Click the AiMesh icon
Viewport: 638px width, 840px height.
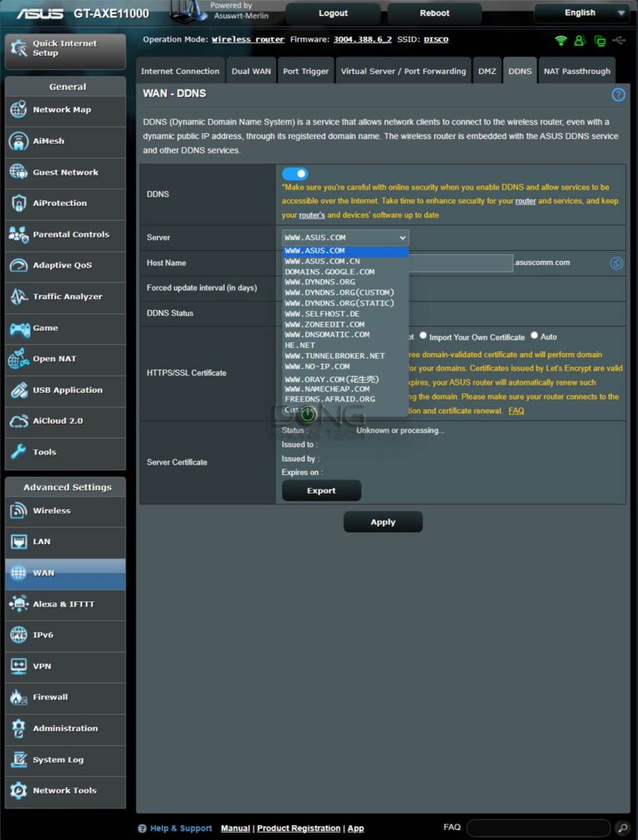[18, 141]
